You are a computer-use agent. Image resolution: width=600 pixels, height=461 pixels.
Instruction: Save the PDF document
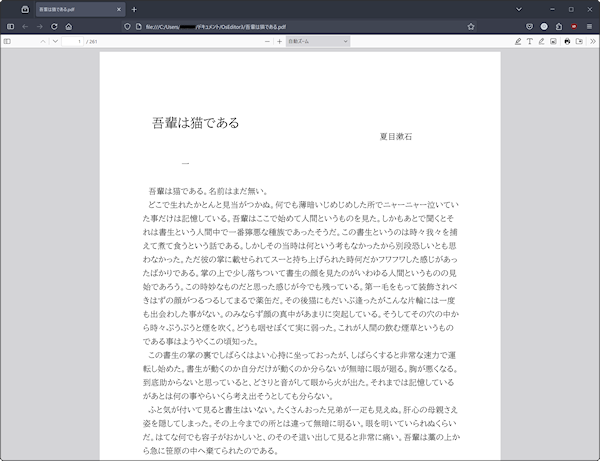579,42
